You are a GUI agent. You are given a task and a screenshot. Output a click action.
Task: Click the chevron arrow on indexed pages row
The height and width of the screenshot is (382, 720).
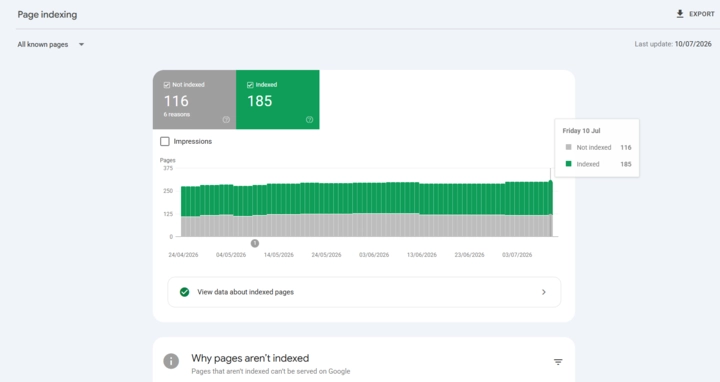tap(544, 292)
